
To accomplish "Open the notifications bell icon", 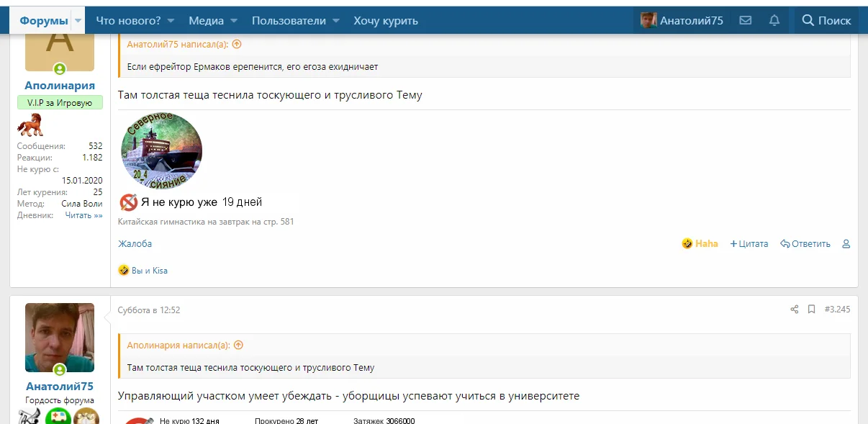I will (774, 20).
